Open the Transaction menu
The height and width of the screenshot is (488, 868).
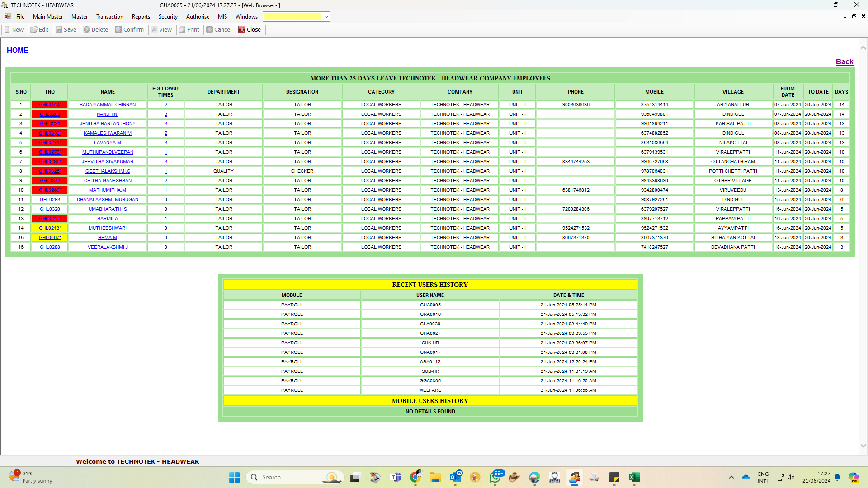coord(109,17)
